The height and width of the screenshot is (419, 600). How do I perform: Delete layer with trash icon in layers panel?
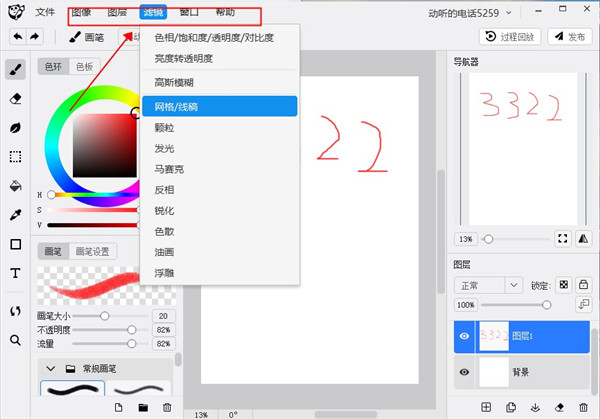[x=583, y=407]
